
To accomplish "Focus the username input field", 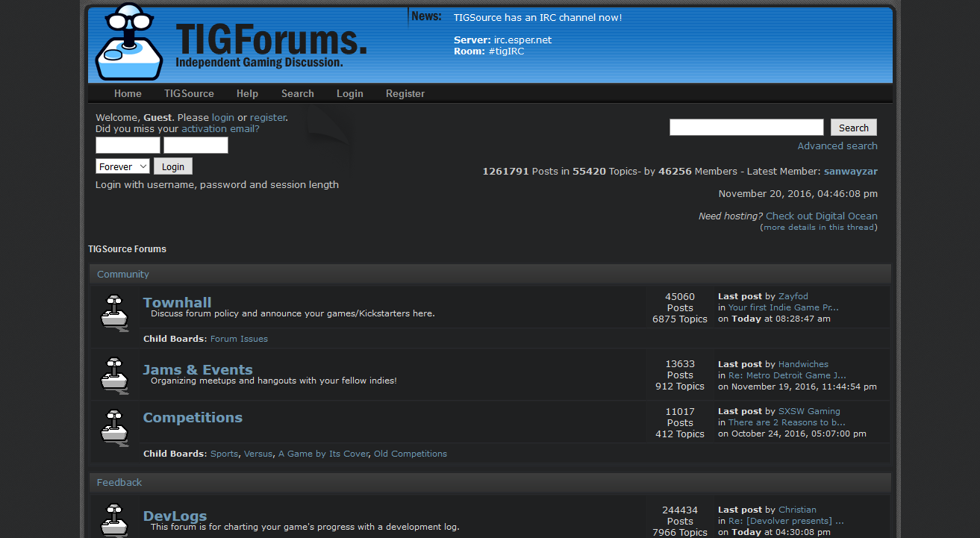I will click(x=128, y=146).
